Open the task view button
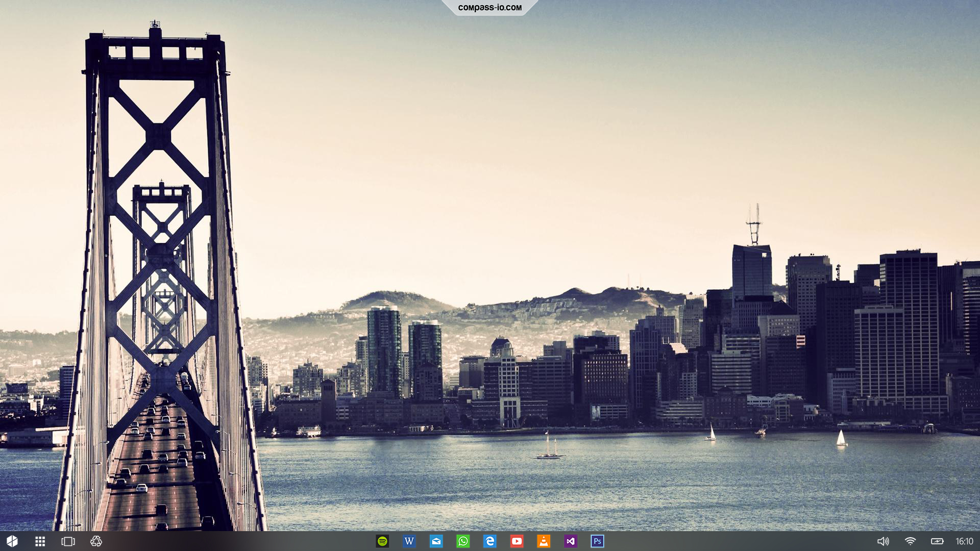This screenshot has width=980, height=551. click(x=68, y=541)
